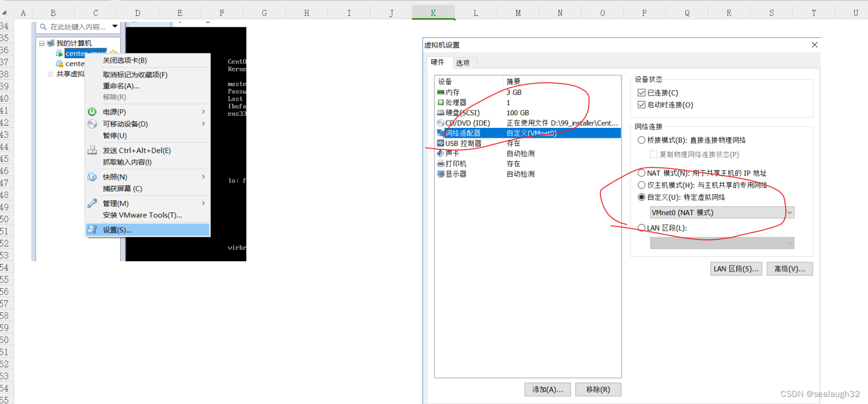
Task: Click the memory (内存) device icon
Action: click(441, 92)
